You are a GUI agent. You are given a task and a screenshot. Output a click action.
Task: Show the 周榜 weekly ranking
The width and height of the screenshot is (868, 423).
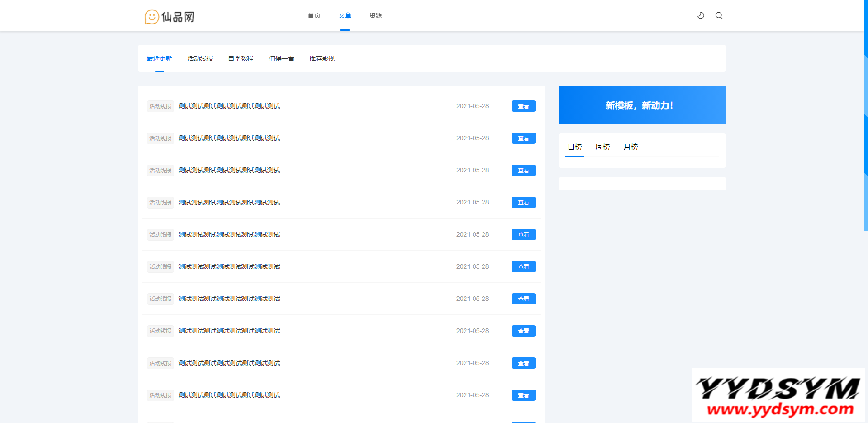[602, 147]
